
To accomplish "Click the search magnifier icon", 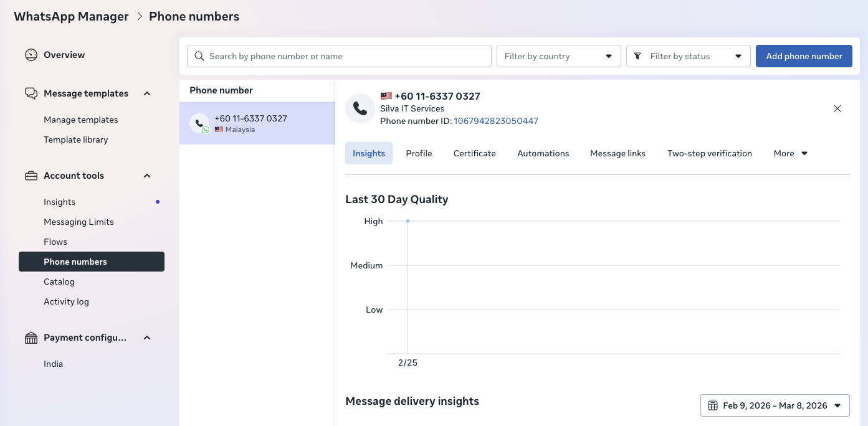I will tap(199, 56).
